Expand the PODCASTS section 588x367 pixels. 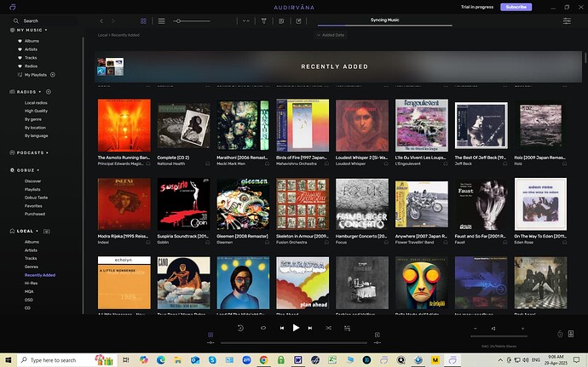[x=47, y=153]
